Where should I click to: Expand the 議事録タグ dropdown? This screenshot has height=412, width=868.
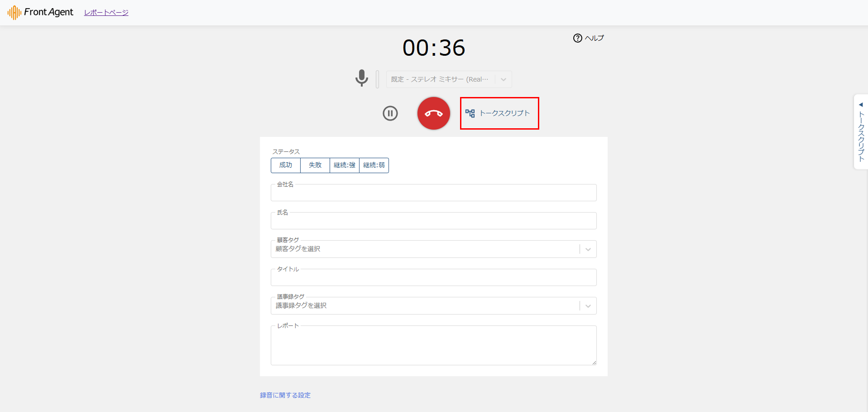pyautogui.click(x=588, y=306)
